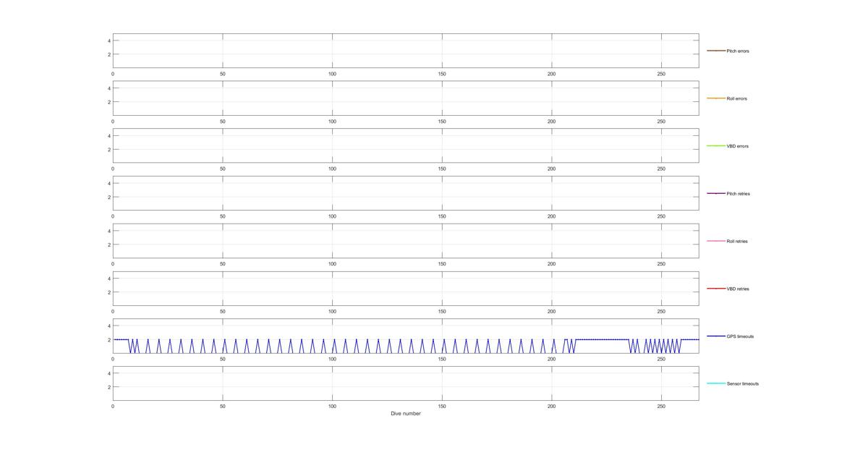Click the Roll retries legend label
Image resolution: width=868 pixels, height=450 pixels.
pyautogui.click(x=737, y=242)
